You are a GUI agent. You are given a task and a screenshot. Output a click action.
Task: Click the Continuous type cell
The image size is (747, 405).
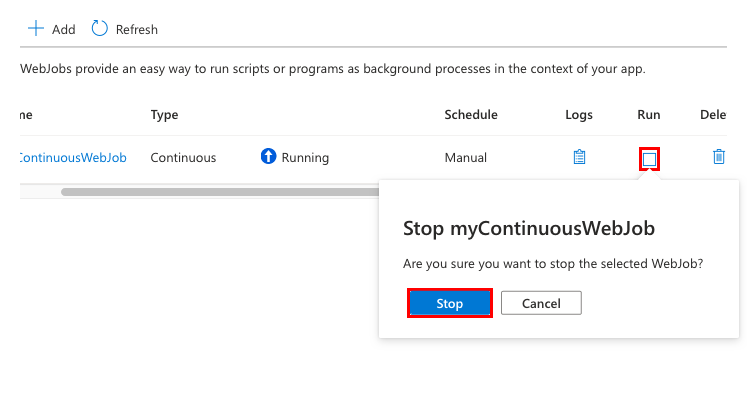point(183,158)
